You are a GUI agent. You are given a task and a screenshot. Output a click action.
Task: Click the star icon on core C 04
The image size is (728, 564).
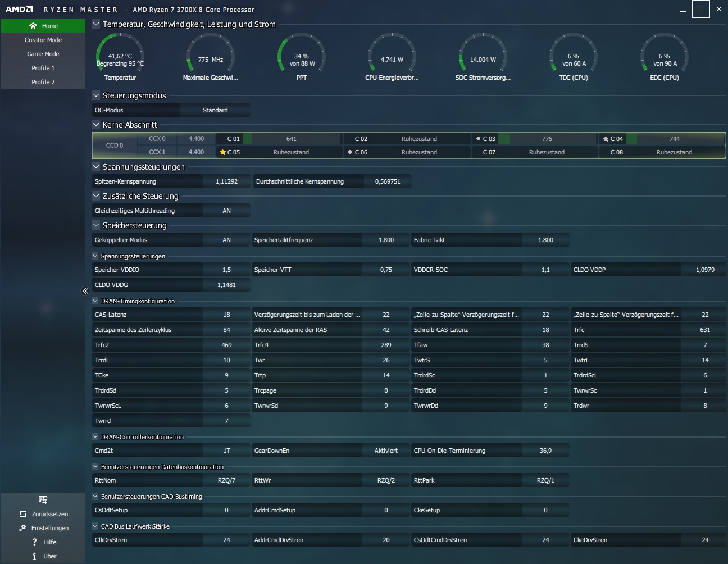tap(606, 139)
